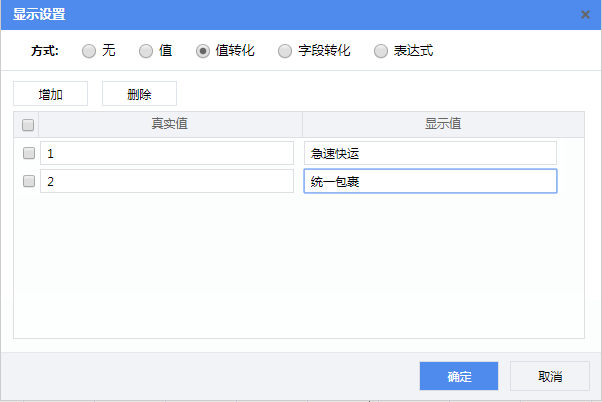Switch the mode to 表达式
The width and height of the screenshot is (602, 402).
click(381, 52)
